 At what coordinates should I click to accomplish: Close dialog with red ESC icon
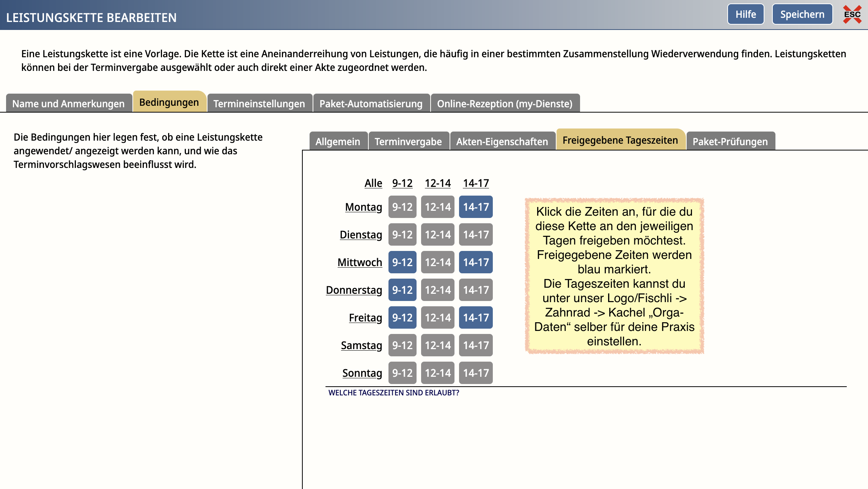(x=852, y=14)
